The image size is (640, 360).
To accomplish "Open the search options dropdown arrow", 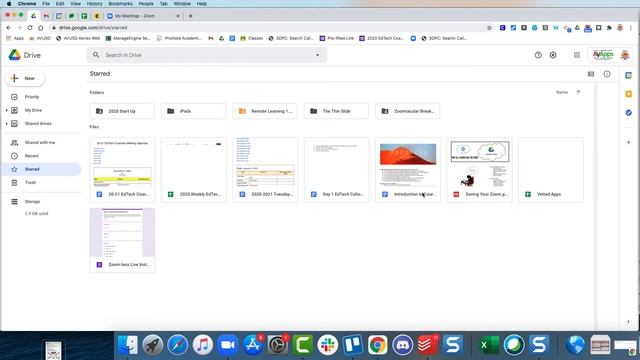I will [318, 55].
